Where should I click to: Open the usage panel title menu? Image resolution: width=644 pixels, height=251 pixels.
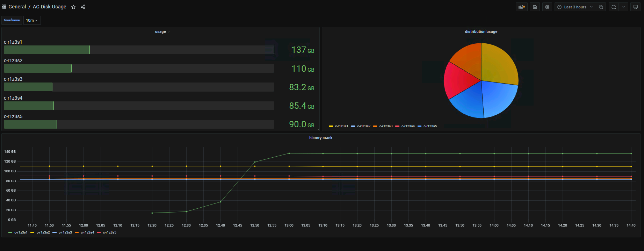click(160, 31)
